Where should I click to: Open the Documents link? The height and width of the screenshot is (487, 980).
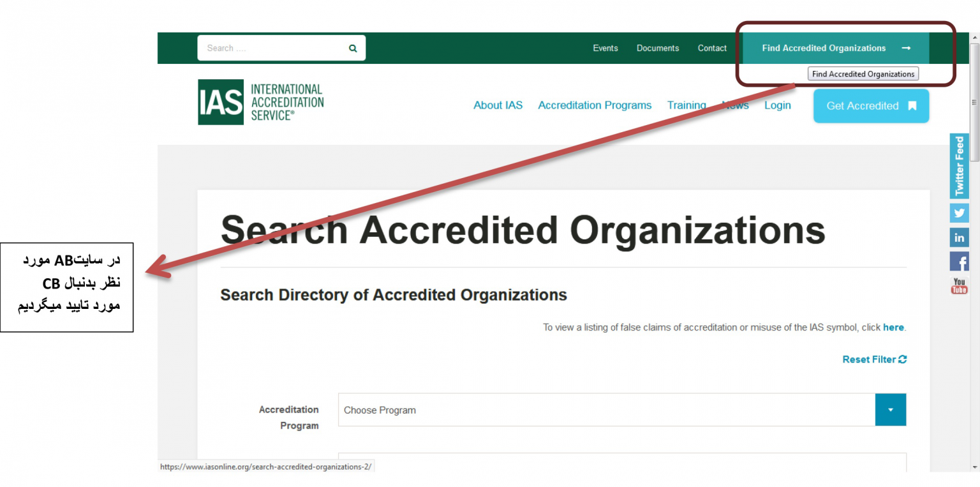657,49
